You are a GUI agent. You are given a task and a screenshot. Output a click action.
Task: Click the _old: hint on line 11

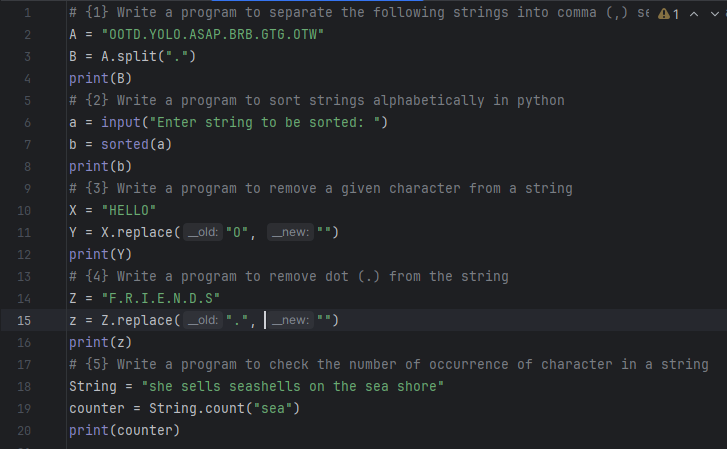[x=203, y=232]
